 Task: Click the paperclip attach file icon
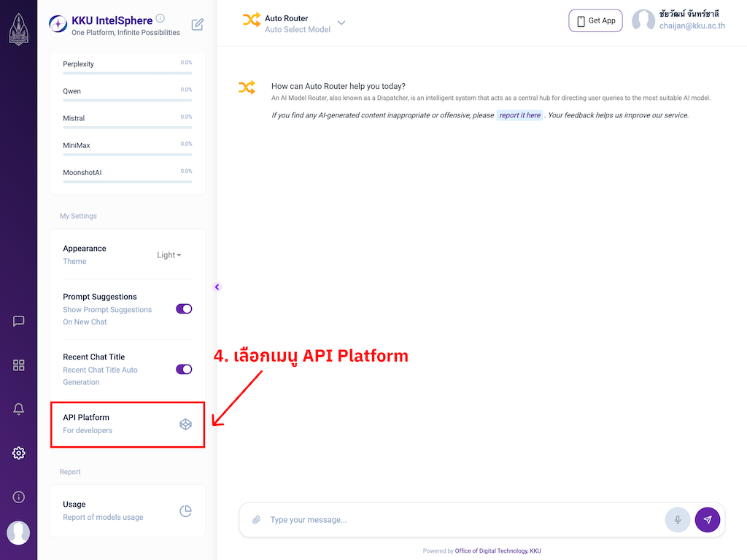pyautogui.click(x=256, y=519)
